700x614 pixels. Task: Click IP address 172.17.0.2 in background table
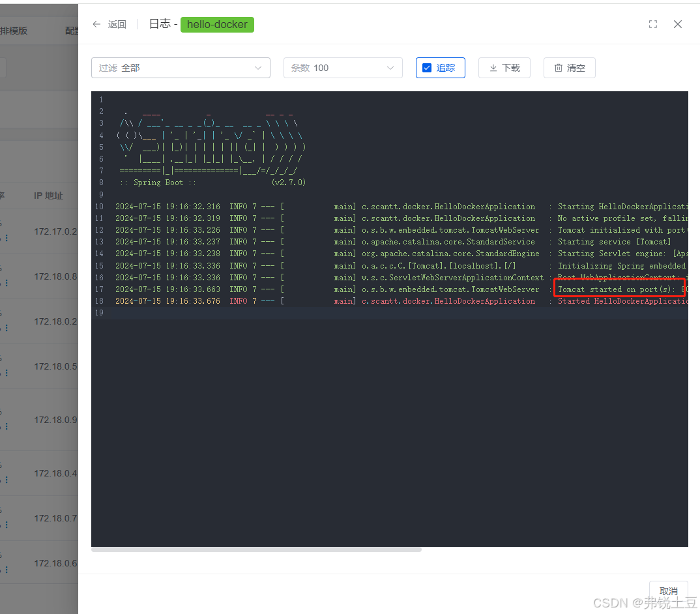(x=56, y=232)
